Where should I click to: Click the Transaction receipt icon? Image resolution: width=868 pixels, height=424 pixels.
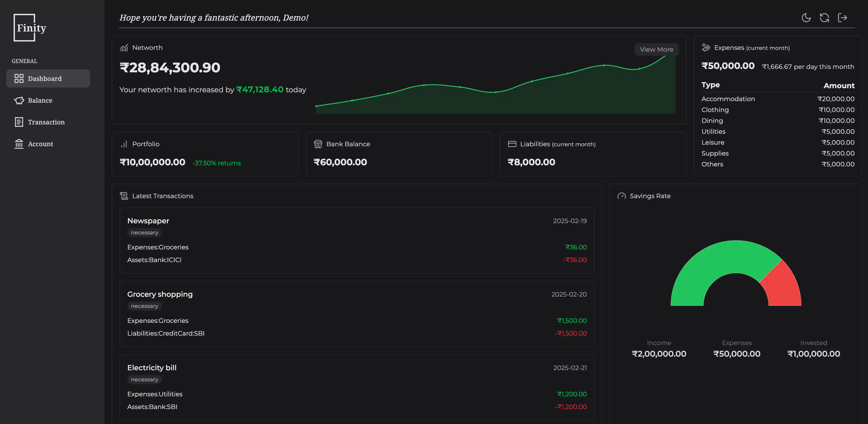click(x=19, y=122)
